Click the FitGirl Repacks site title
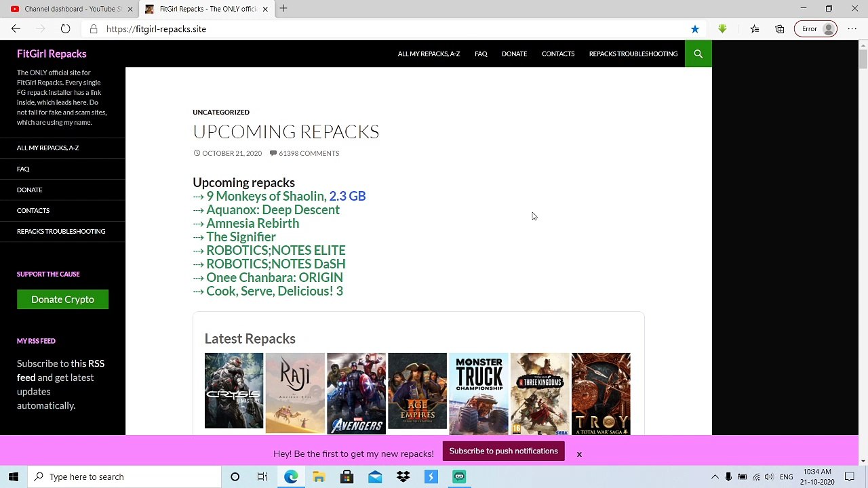 click(x=52, y=54)
